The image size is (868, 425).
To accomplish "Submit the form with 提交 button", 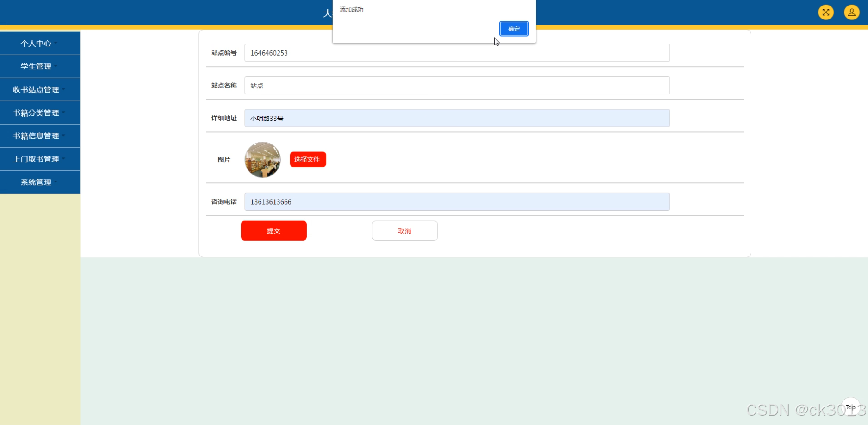I will pos(273,231).
